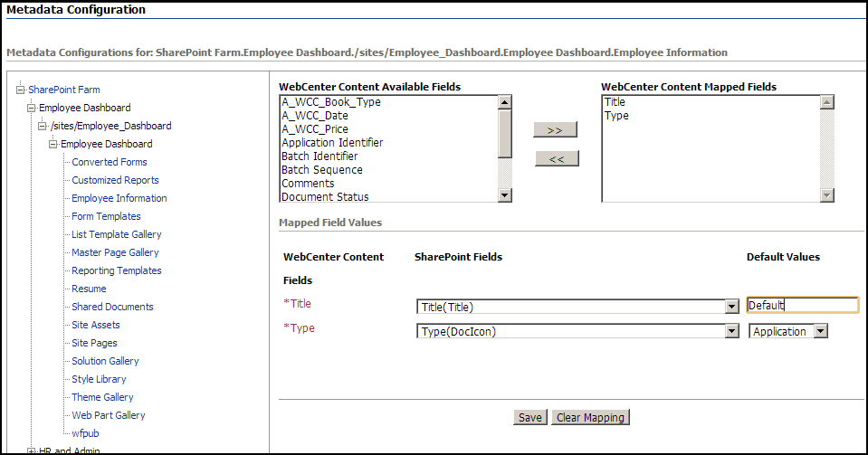Viewport: 868px width, 455px height.
Task: Open Solution Gallery
Action: 105,361
